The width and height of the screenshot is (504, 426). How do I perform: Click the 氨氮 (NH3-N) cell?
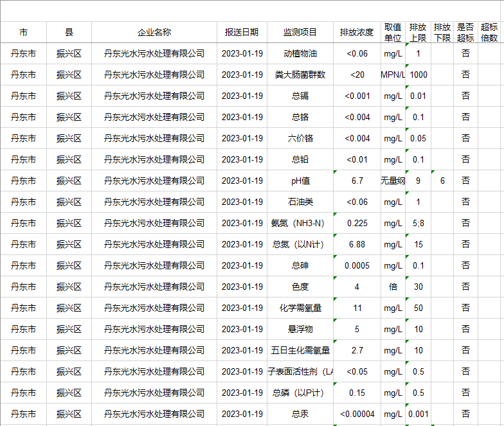pos(300,223)
